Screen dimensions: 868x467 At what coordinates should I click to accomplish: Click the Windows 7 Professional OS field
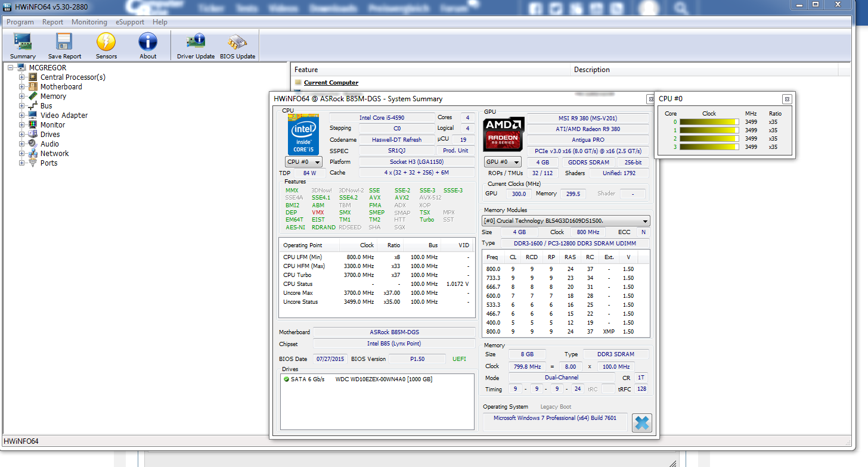pyautogui.click(x=554, y=422)
